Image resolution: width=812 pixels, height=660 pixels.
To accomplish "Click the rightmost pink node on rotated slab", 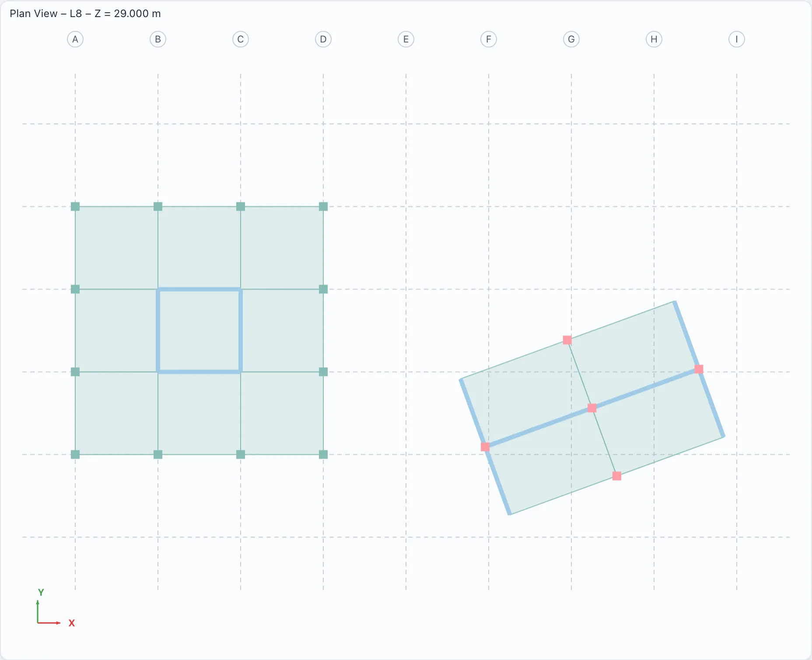I will (x=699, y=369).
